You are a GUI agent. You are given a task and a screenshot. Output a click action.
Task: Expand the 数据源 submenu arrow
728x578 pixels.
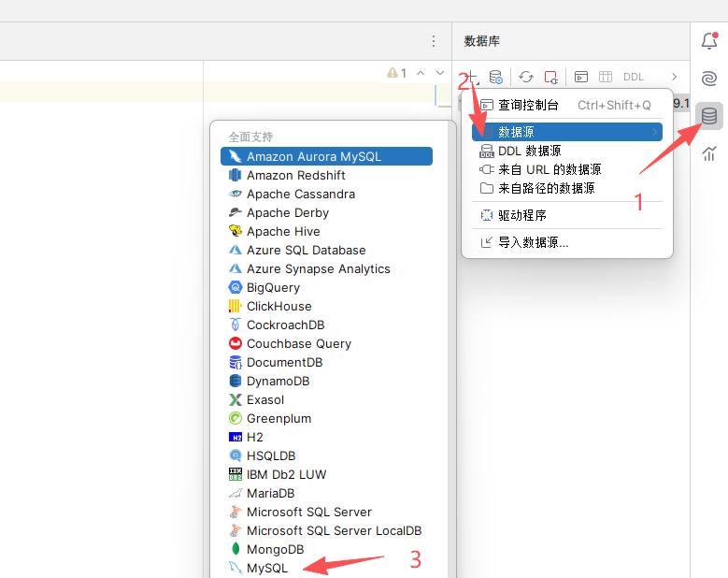pyautogui.click(x=655, y=132)
